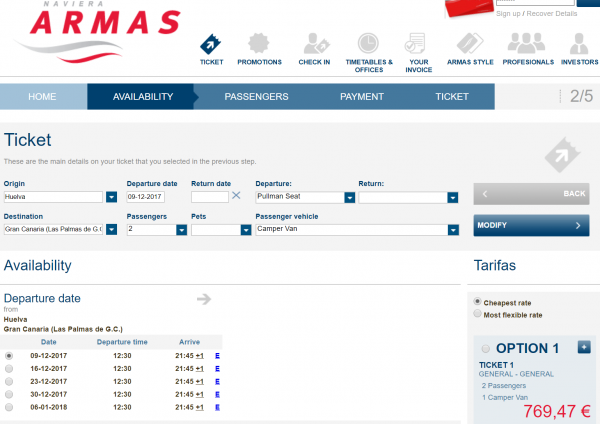Expand the Origin dropdown showing Huelva
Screen dimensions: 600x424
click(x=111, y=197)
